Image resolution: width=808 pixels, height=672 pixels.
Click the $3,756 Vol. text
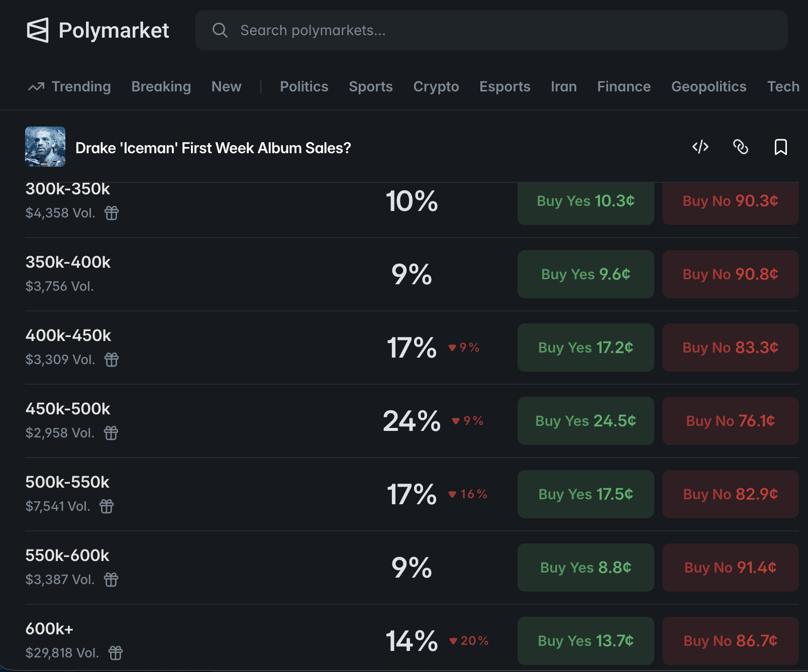(x=60, y=286)
